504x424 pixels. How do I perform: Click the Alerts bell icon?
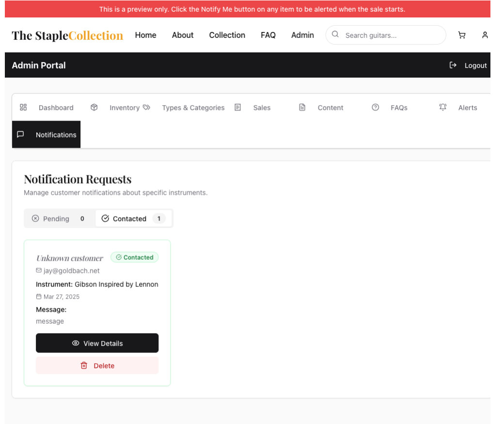pos(442,107)
